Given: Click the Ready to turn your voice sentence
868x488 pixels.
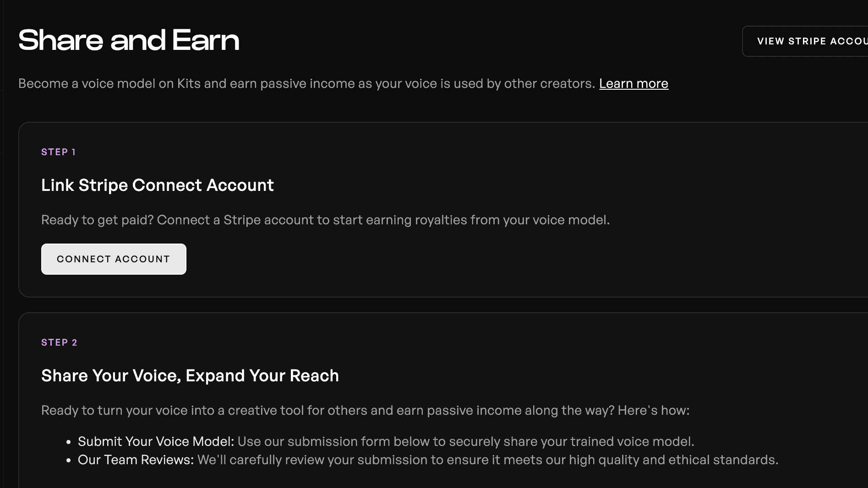Looking at the screenshot, I should click(x=365, y=411).
